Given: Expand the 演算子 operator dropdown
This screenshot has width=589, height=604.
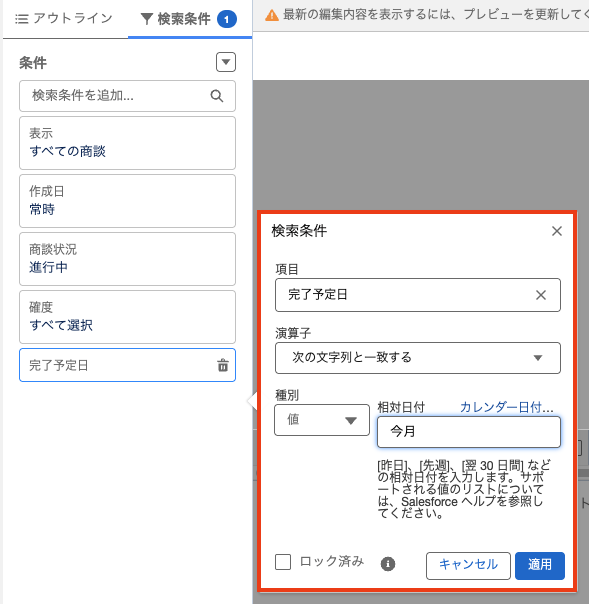Looking at the screenshot, I should (x=418, y=358).
